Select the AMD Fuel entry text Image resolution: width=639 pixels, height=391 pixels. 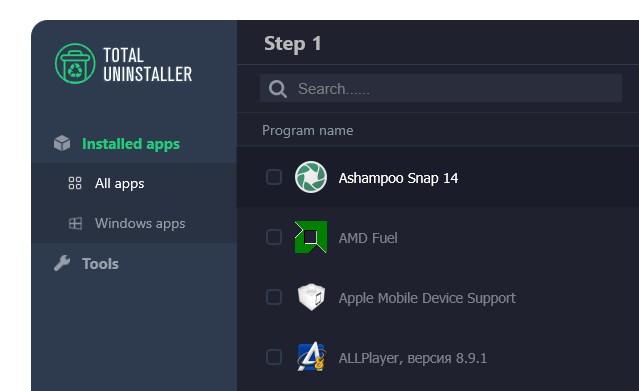tap(368, 238)
